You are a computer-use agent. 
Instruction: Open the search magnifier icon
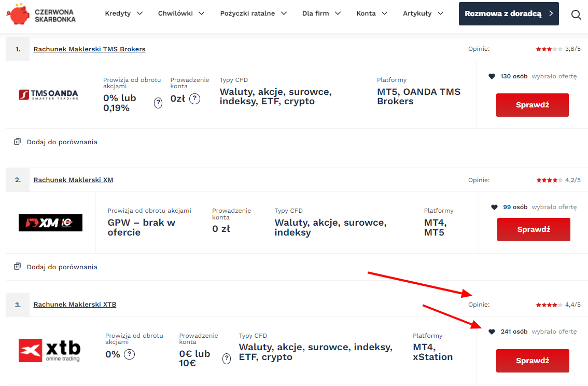tap(576, 15)
